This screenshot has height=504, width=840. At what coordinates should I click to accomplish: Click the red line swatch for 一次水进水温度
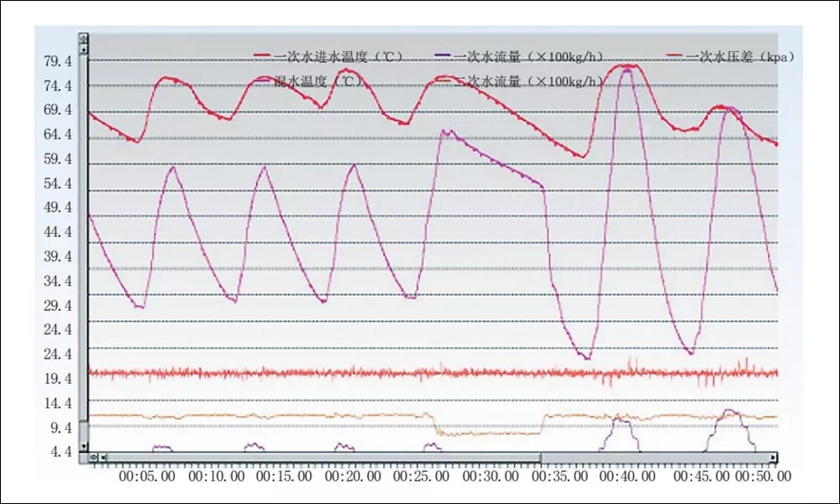[263, 57]
